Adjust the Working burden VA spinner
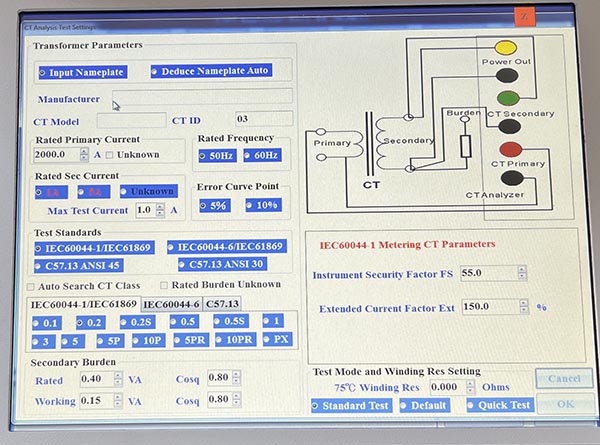The height and width of the screenshot is (445, 600). point(118,401)
